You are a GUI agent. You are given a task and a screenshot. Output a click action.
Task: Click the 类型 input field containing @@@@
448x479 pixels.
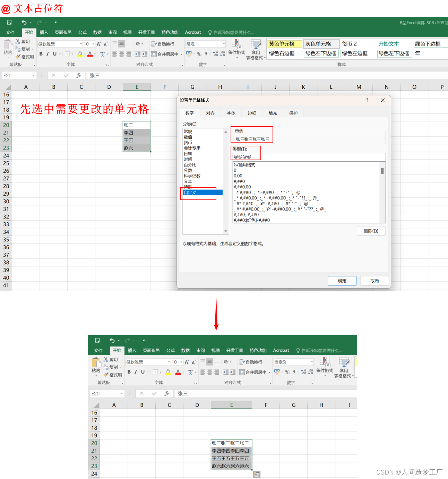309,157
